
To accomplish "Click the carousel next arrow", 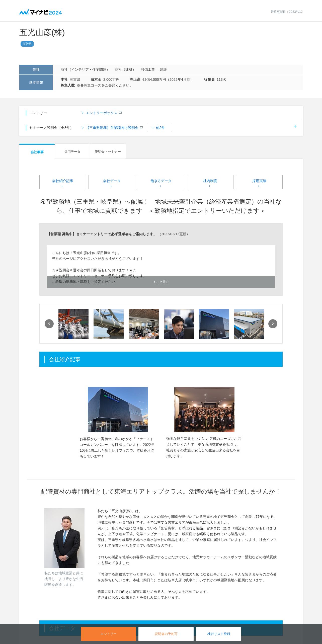I will coord(273,324).
